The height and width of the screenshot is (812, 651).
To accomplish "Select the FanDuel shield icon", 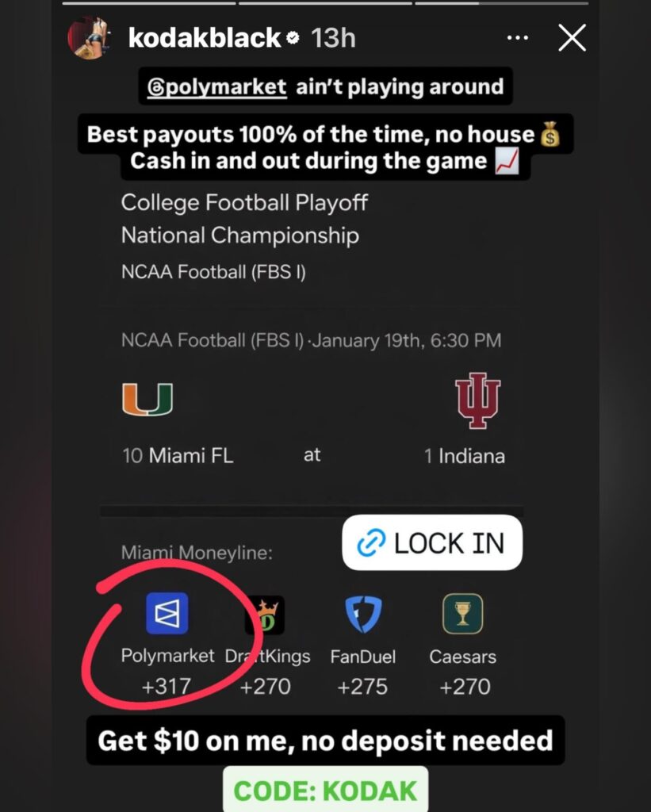I will pyautogui.click(x=363, y=615).
